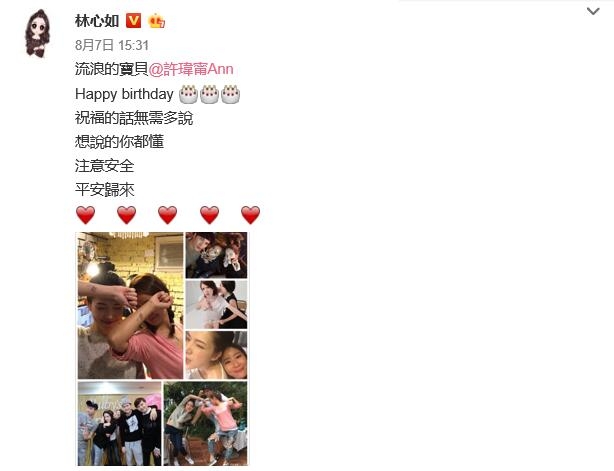Open the cartoon girl profile avatar

coord(38,34)
